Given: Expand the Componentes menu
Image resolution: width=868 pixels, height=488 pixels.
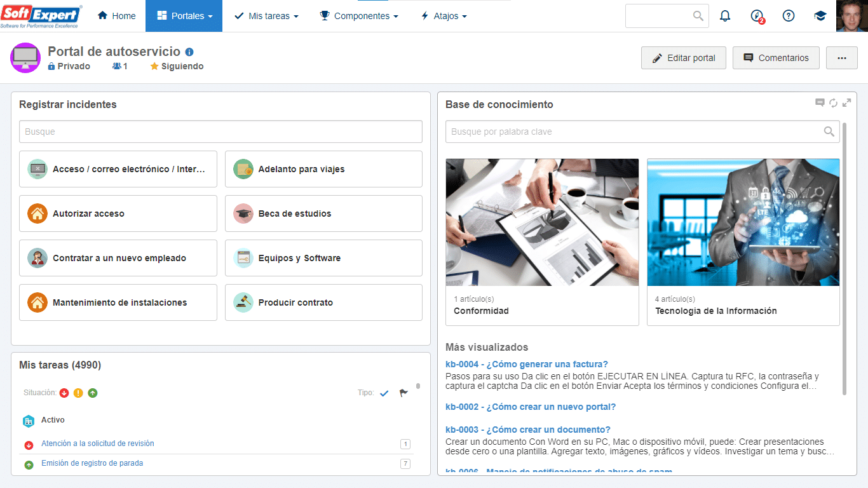Looking at the screenshot, I should point(359,16).
